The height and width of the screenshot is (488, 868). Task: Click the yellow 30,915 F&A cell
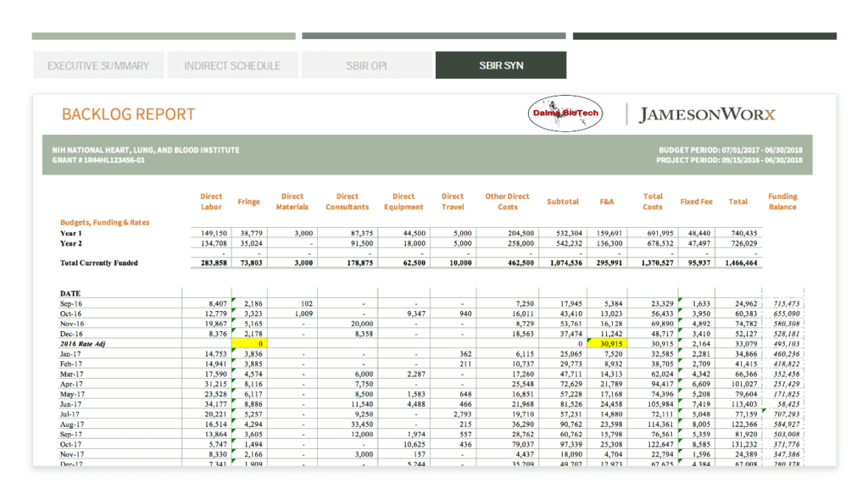click(x=608, y=344)
